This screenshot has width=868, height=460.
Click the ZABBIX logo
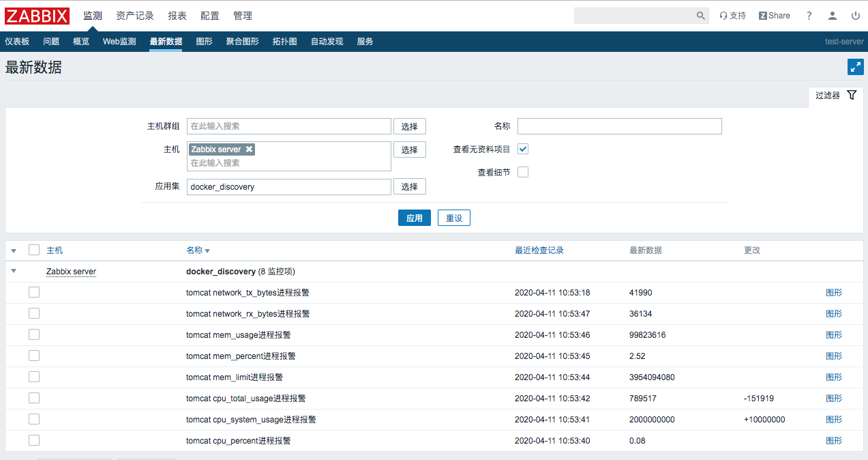tap(38, 16)
